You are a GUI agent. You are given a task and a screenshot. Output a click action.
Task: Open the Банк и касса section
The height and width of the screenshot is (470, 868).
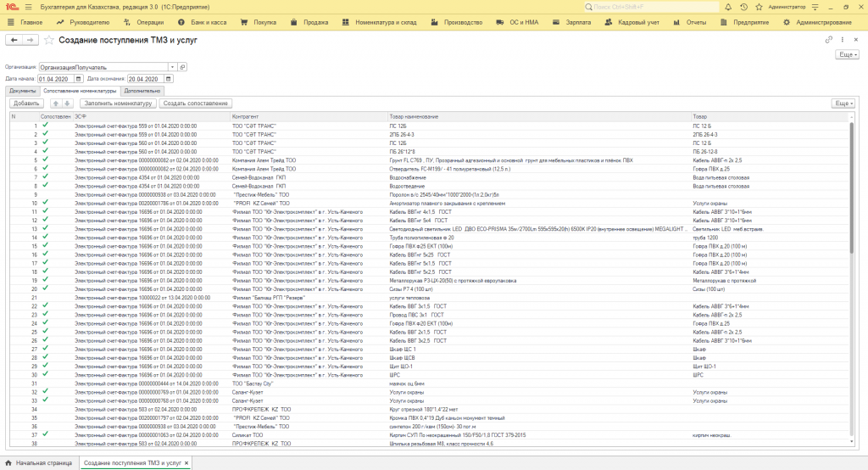pos(203,22)
